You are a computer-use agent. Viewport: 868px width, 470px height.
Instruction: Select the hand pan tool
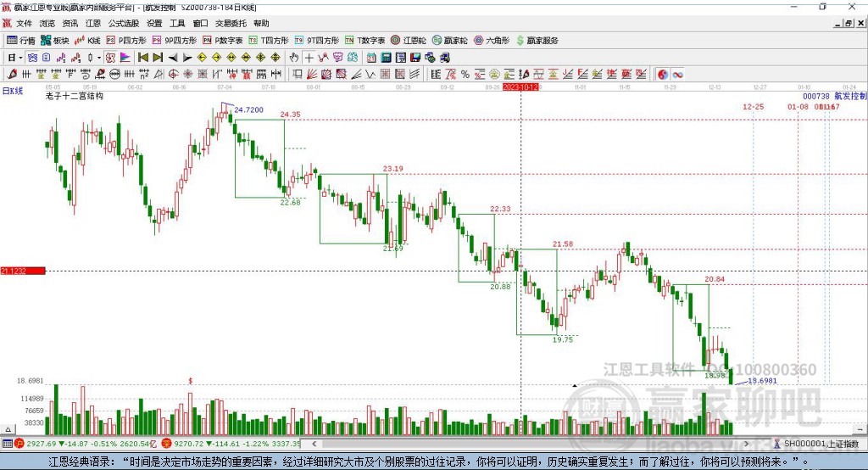coord(294,58)
